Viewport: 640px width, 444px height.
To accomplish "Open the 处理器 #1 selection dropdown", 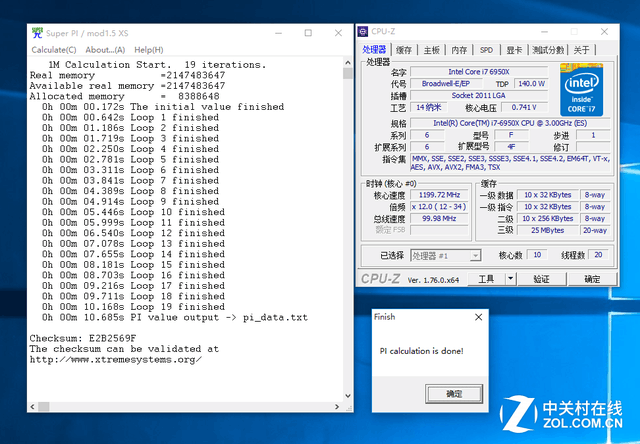I will (445, 256).
